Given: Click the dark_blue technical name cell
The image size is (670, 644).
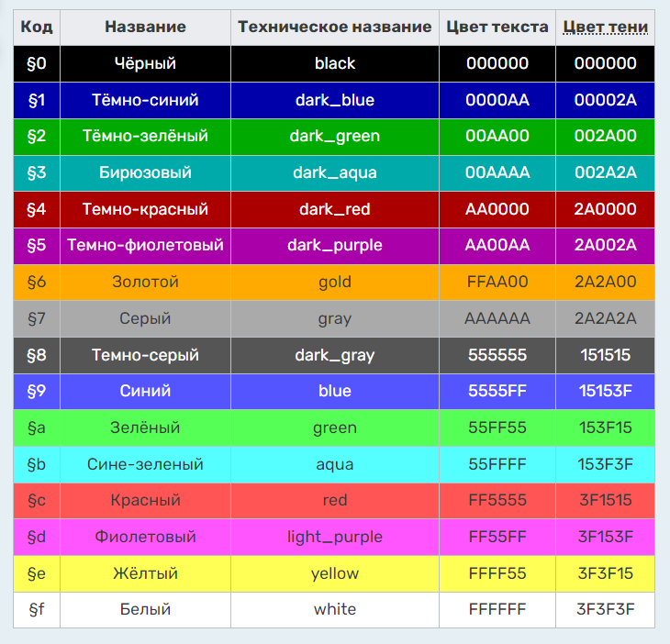Looking at the screenshot, I should tap(335, 100).
